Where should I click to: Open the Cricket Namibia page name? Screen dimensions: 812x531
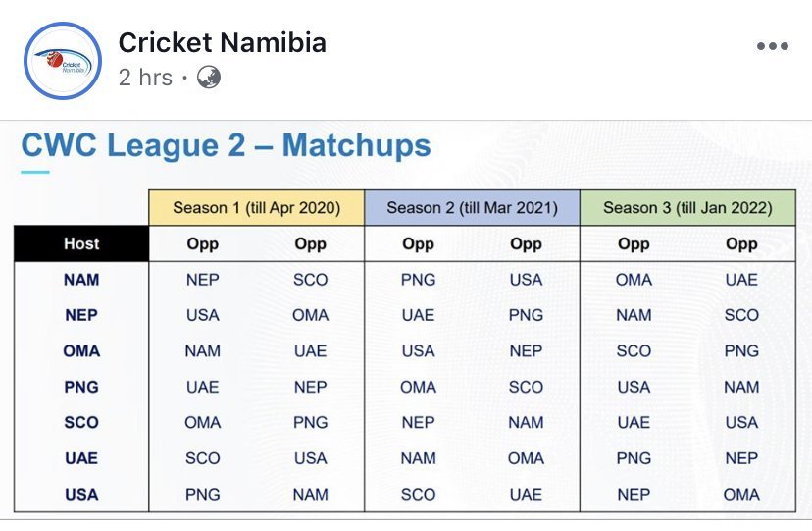tap(222, 43)
